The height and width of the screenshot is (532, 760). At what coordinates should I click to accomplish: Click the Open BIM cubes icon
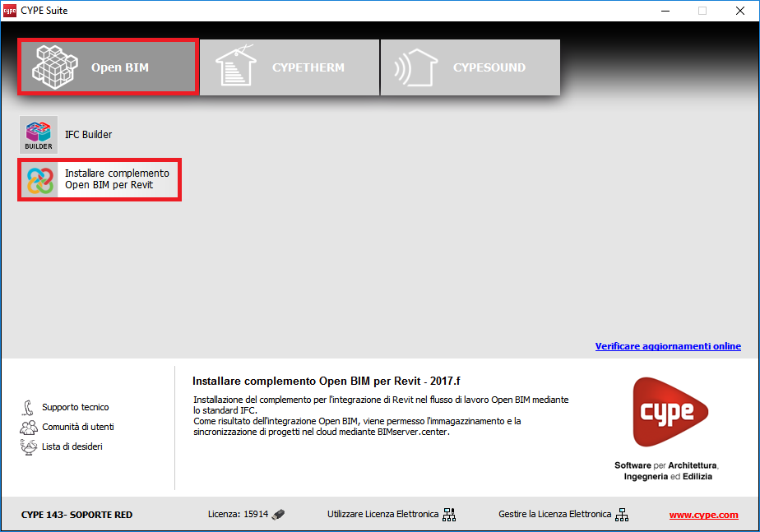pos(55,67)
